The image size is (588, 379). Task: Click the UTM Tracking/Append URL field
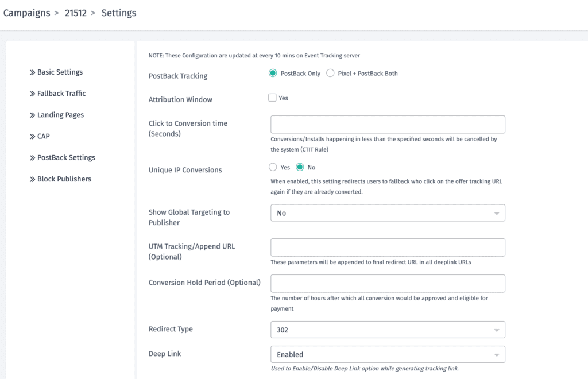[x=388, y=247]
